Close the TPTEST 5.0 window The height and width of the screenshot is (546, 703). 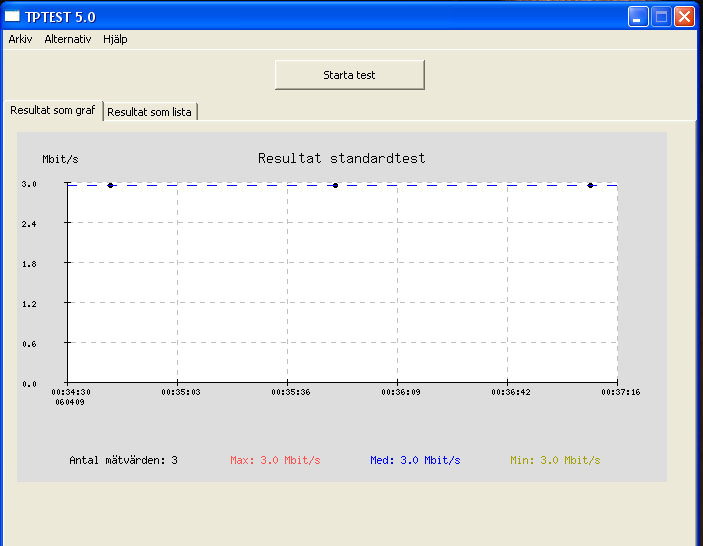(x=684, y=17)
